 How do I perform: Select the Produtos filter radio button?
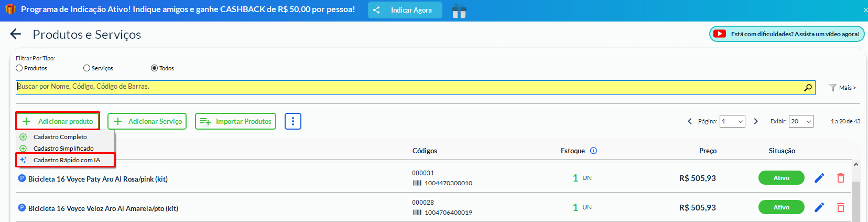19,68
